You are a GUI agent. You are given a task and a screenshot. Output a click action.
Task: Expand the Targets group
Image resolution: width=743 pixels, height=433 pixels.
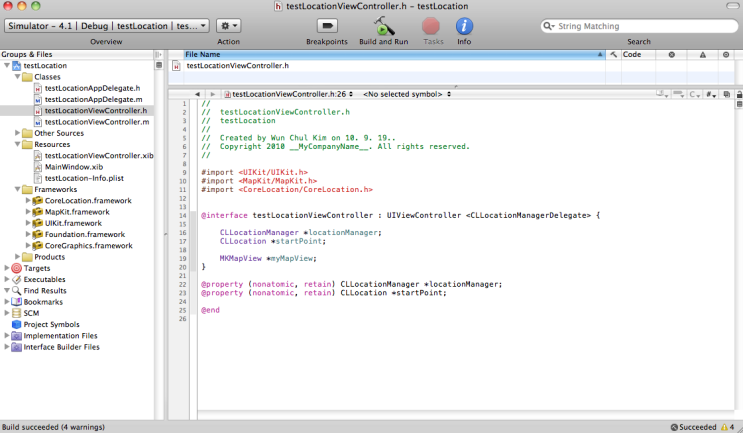7,268
